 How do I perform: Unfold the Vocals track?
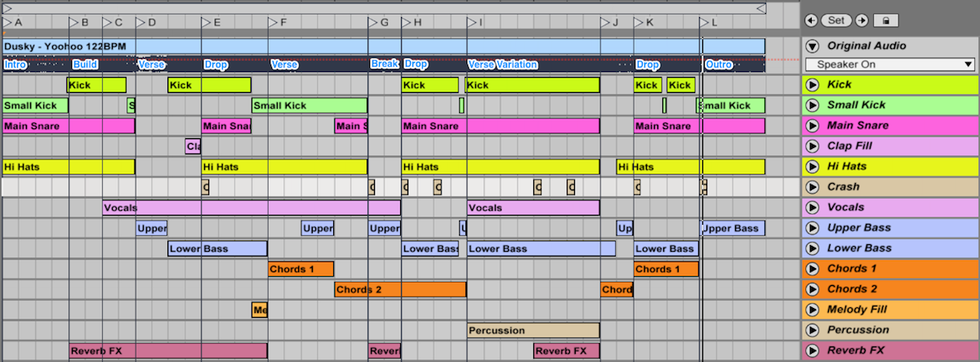(x=812, y=207)
